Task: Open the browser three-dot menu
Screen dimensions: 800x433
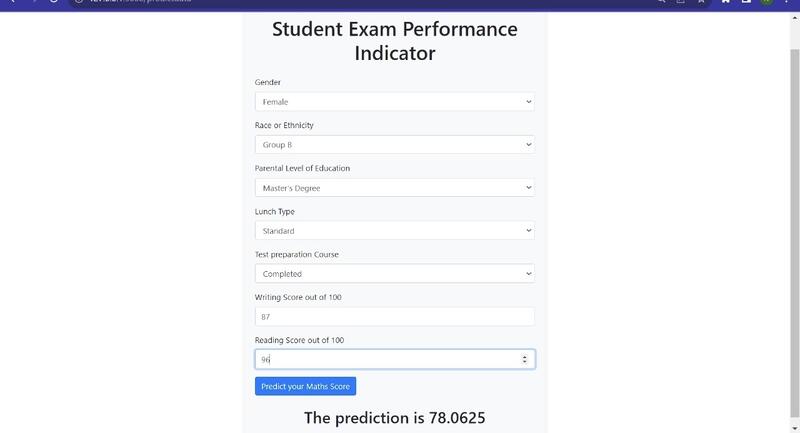Action: [x=787, y=2]
